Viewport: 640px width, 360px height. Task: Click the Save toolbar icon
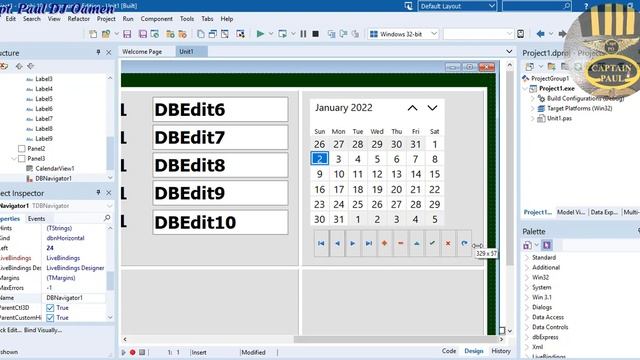point(127,34)
